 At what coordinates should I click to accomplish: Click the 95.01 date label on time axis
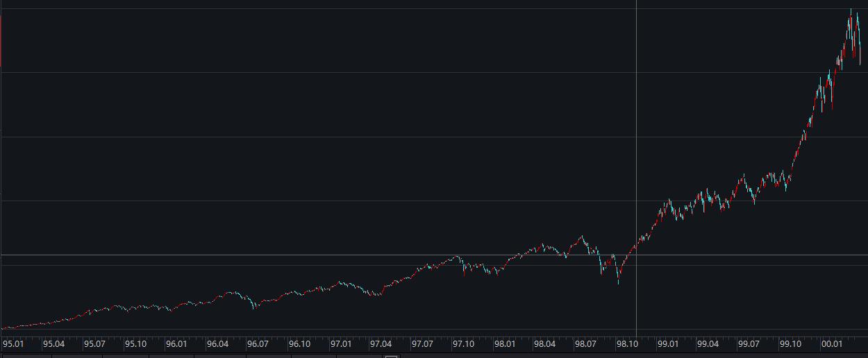click(x=13, y=343)
